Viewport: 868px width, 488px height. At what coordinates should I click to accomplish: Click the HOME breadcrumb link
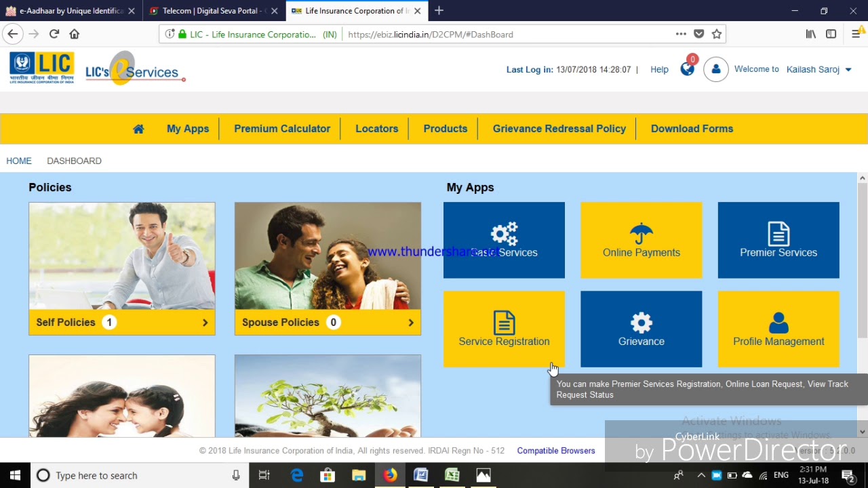pos(19,161)
